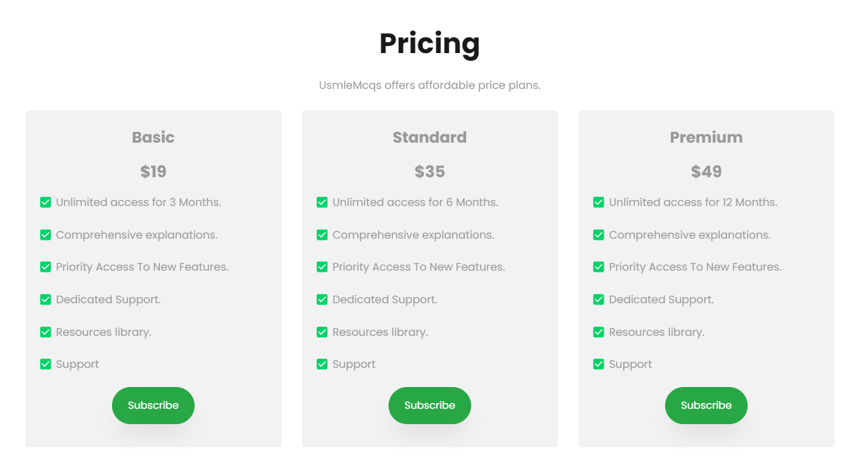Click Subscribe on the Basic plan

[x=153, y=405]
